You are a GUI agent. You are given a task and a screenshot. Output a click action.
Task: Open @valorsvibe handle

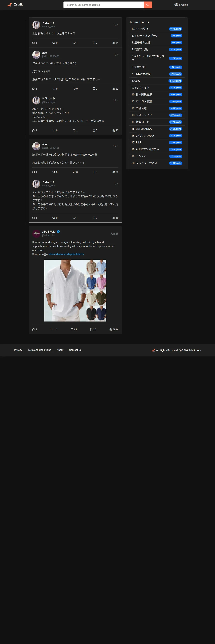[x=48, y=235]
